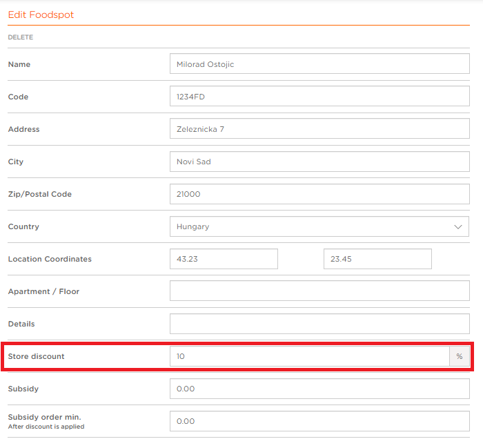Select the Subsidy field showing 0.00
Screen dimensions: 483x448
pyautogui.click(x=319, y=389)
